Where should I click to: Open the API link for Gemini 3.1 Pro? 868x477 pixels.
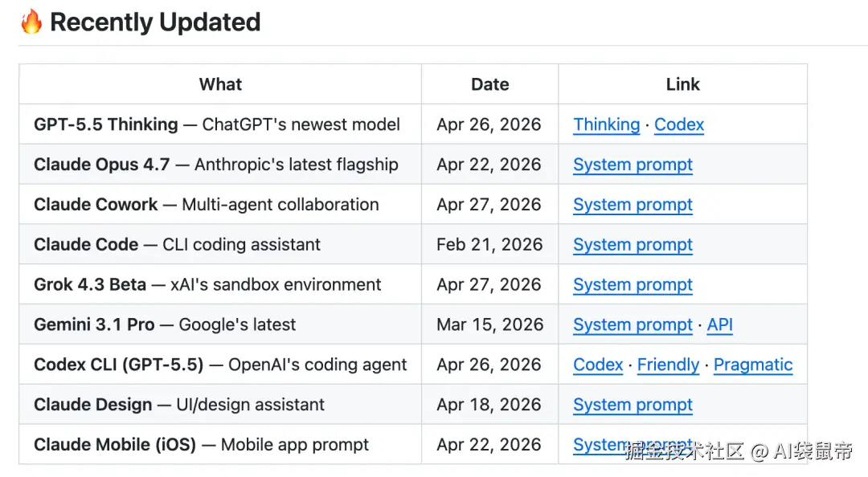(719, 324)
